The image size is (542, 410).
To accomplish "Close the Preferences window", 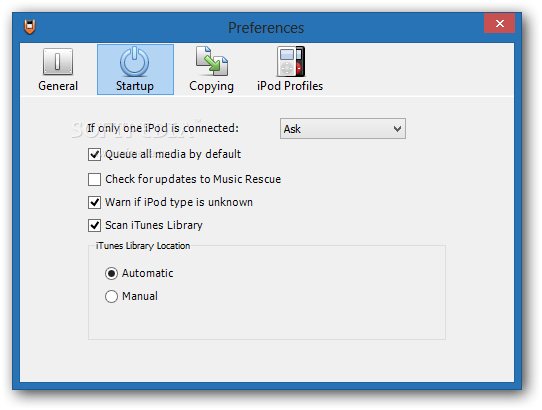I will pyautogui.click(x=499, y=23).
